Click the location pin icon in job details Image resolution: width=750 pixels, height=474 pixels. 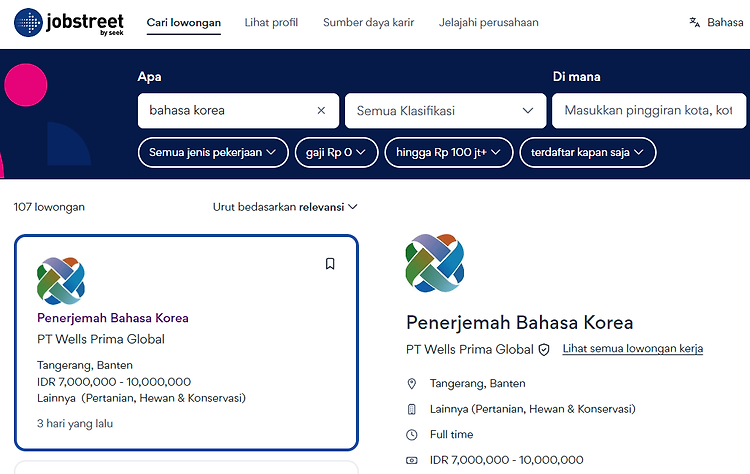(x=411, y=384)
